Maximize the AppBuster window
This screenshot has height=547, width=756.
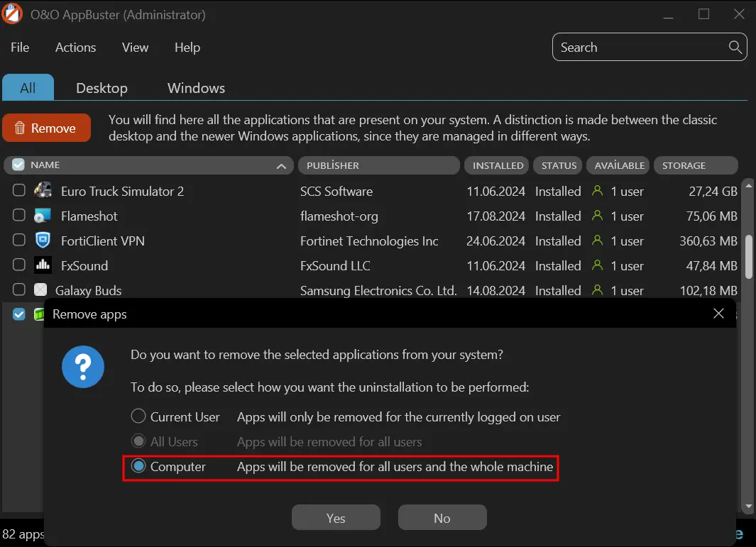(703, 14)
